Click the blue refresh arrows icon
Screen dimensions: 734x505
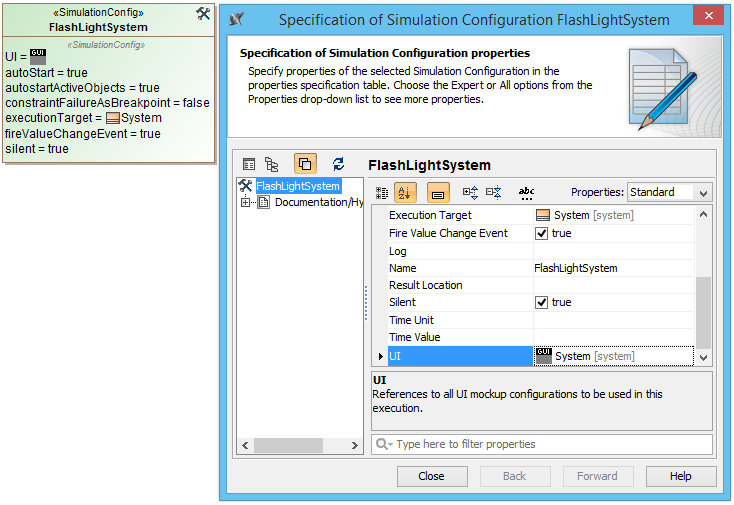[338, 164]
